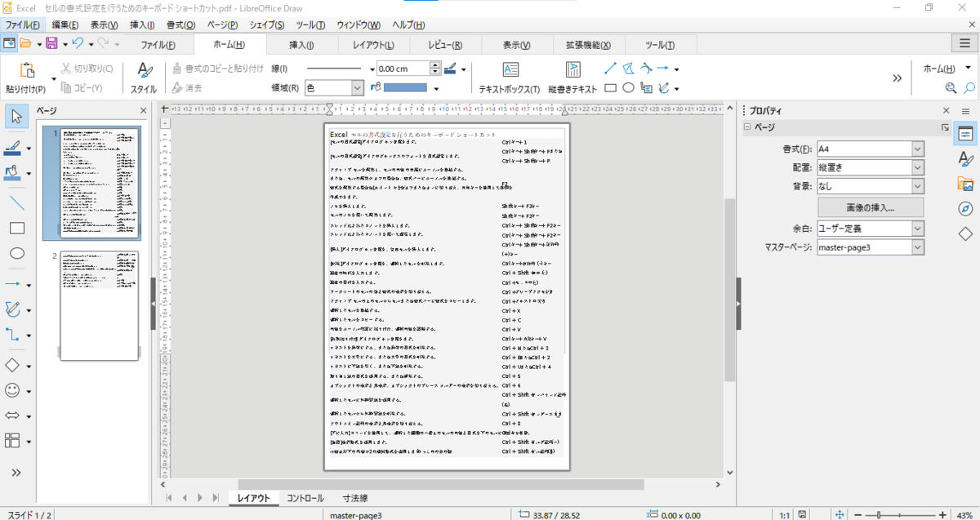This screenshot has width=980, height=520.
Task: Click the 画像の挿入 button
Action: click(870, 207)
